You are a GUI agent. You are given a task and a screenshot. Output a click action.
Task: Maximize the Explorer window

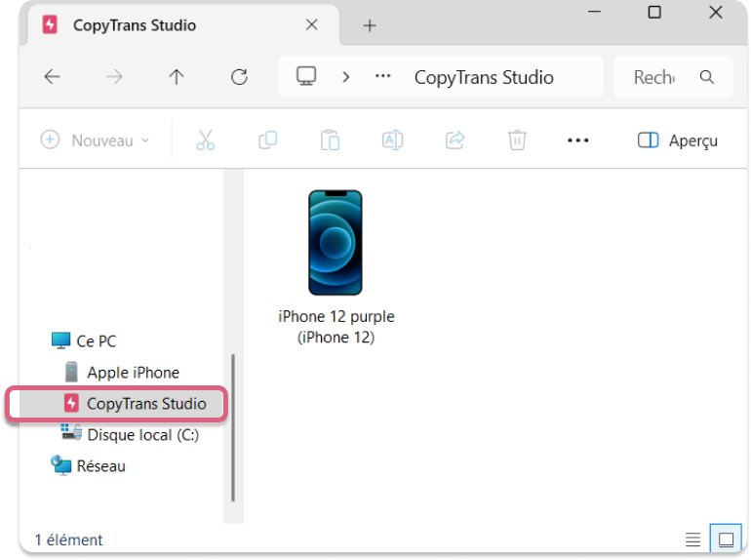(x=654, y=12)
